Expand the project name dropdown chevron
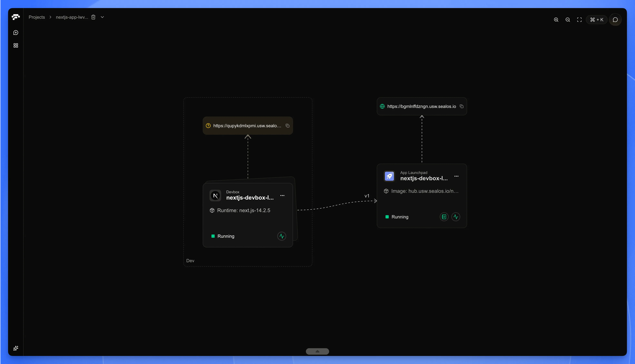 (x=102, y=17)
